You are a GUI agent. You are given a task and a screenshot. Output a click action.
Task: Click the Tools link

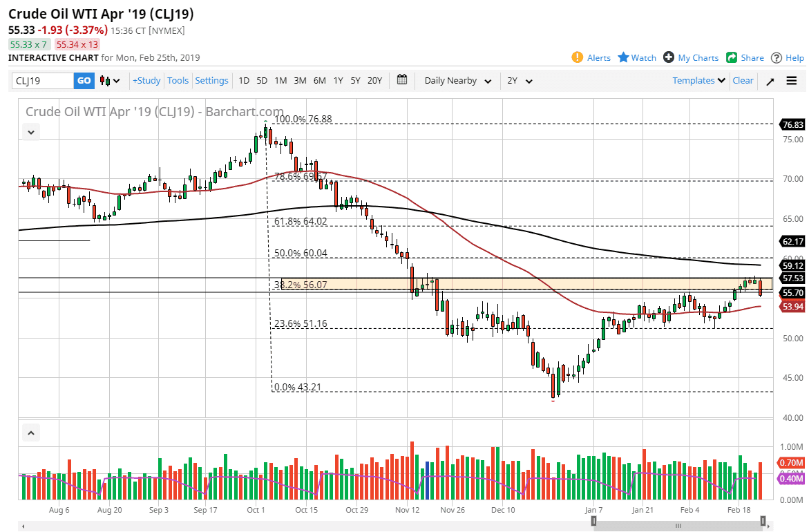(x=178, y=81)
